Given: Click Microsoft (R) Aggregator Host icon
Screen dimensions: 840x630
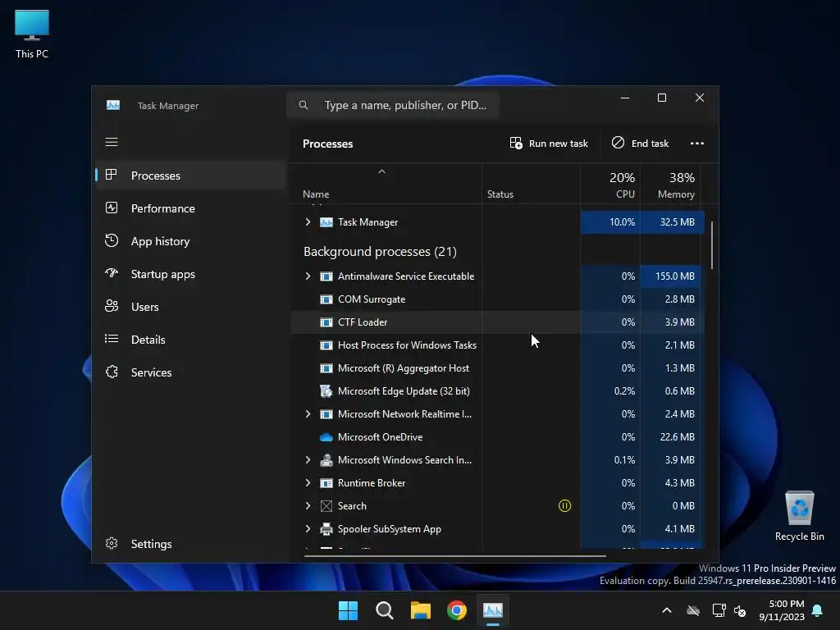Looking at the screenshot, I should [x=326, y=368].
